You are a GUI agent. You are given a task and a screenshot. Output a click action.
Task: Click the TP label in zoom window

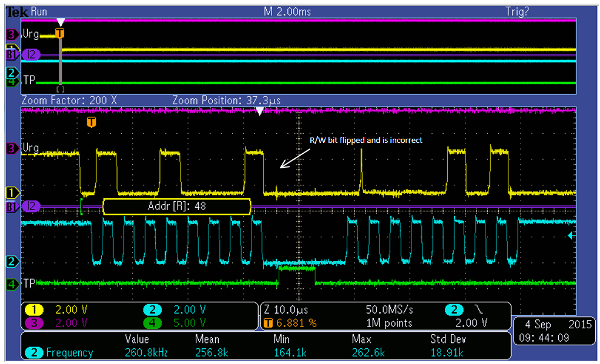30,283
